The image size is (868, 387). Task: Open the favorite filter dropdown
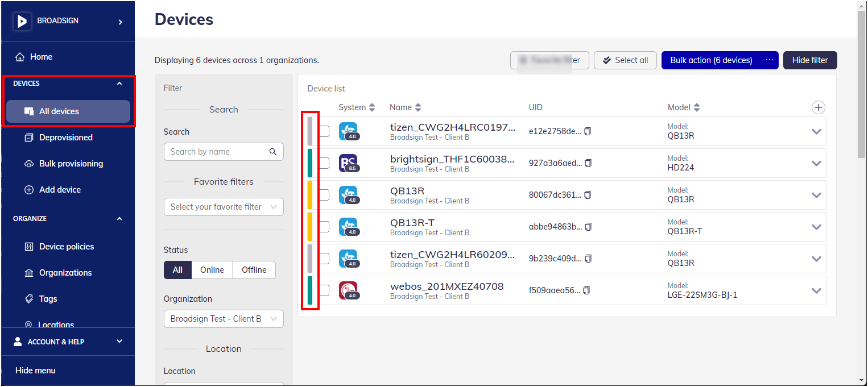(x=224, y=207)
